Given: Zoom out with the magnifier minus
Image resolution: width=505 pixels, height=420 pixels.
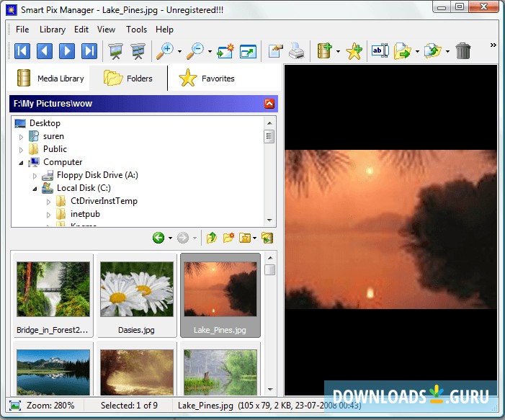Looking at the screenshot, I should (x=195, y=51).
